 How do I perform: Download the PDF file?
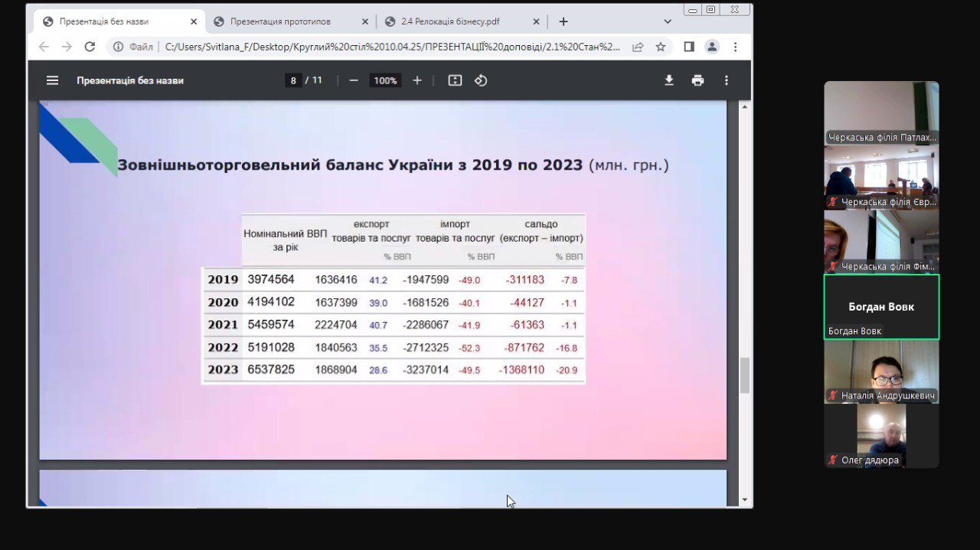(668, 80)
